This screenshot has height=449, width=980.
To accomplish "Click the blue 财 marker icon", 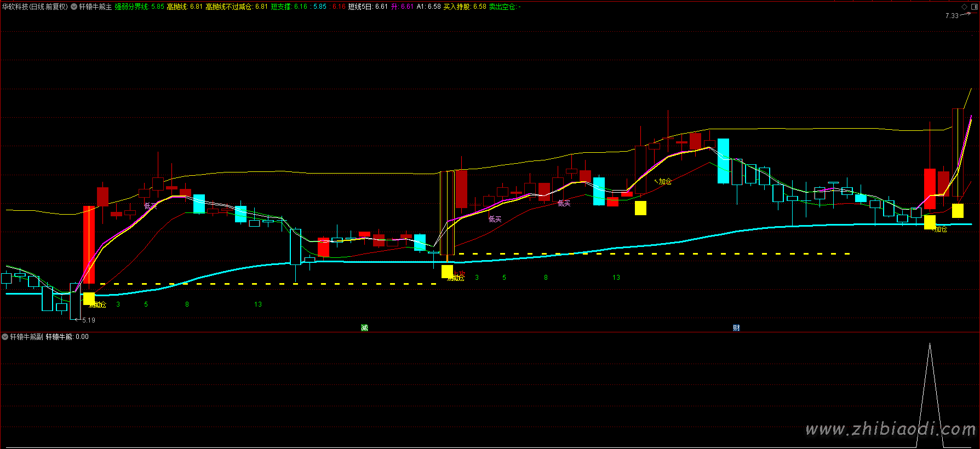I will (x=736, y=327).
